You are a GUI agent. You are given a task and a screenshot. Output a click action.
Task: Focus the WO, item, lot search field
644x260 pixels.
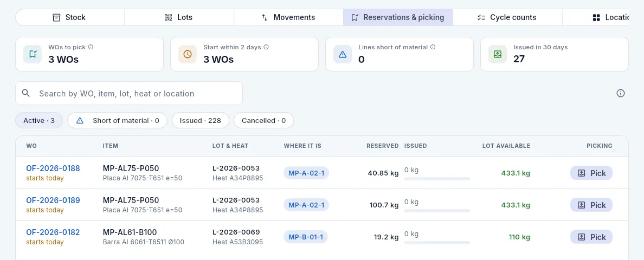(x=129, y=93)
